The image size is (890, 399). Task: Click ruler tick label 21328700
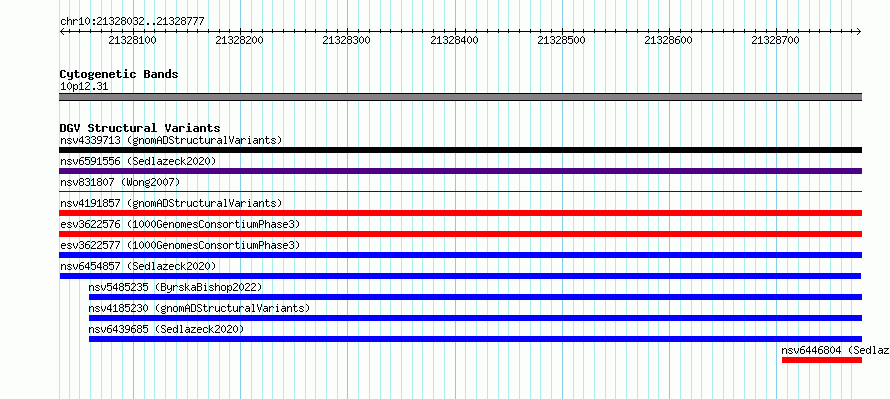pyautogui.click(x=776, y=40)
